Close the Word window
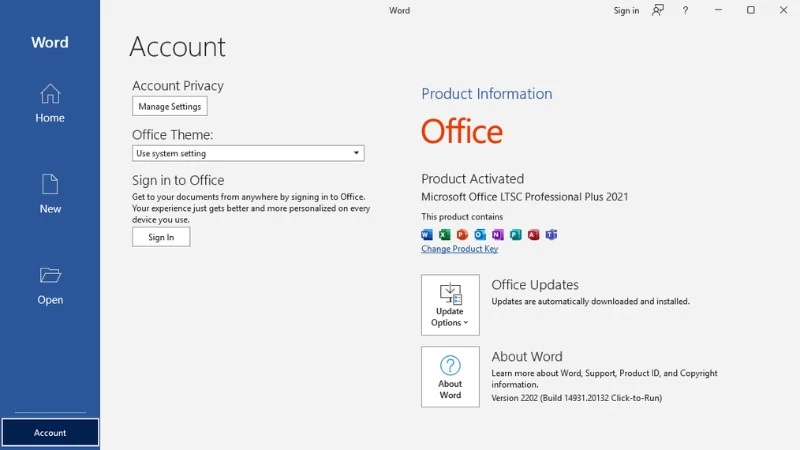The image size is (800, 450). click(784, 10)
